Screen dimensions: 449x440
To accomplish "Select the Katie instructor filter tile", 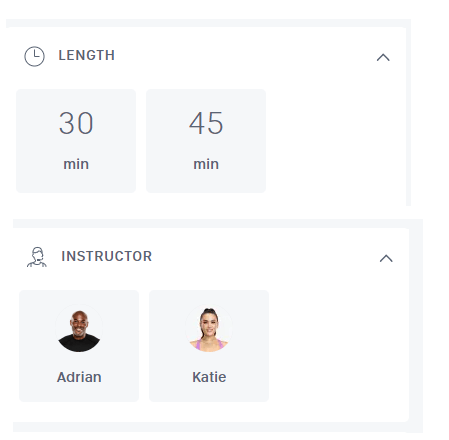I will click(209, 346).
